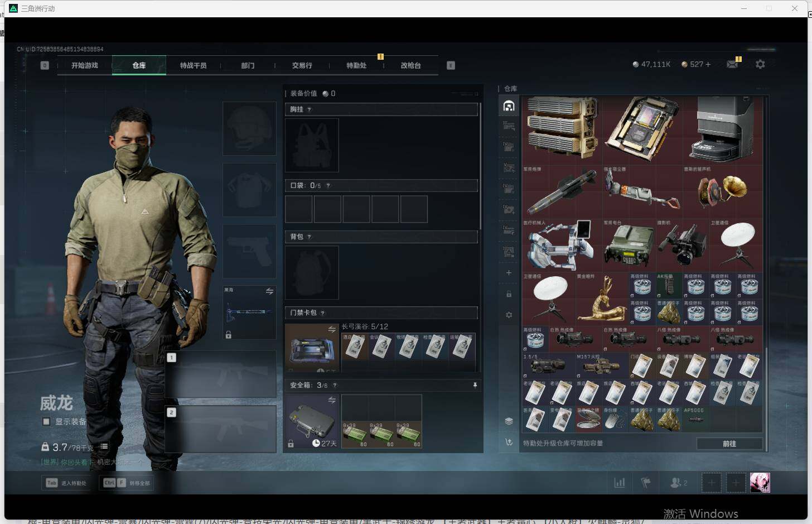Select the server rack item in warehouse
The width and height of the screenshot is (812, 524).
point(562,130)
